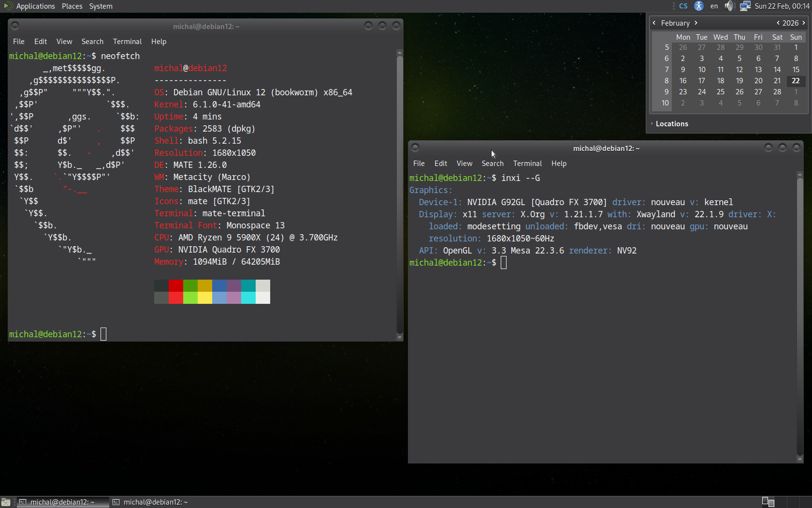Toggle the calendar via the panel clock
812x508 pixels.
click(x=782, y=6)
